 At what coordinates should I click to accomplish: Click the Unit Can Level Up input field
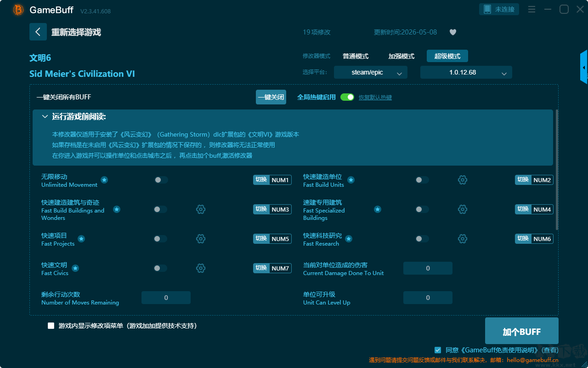pyautogui.click(x=428, y=298)
